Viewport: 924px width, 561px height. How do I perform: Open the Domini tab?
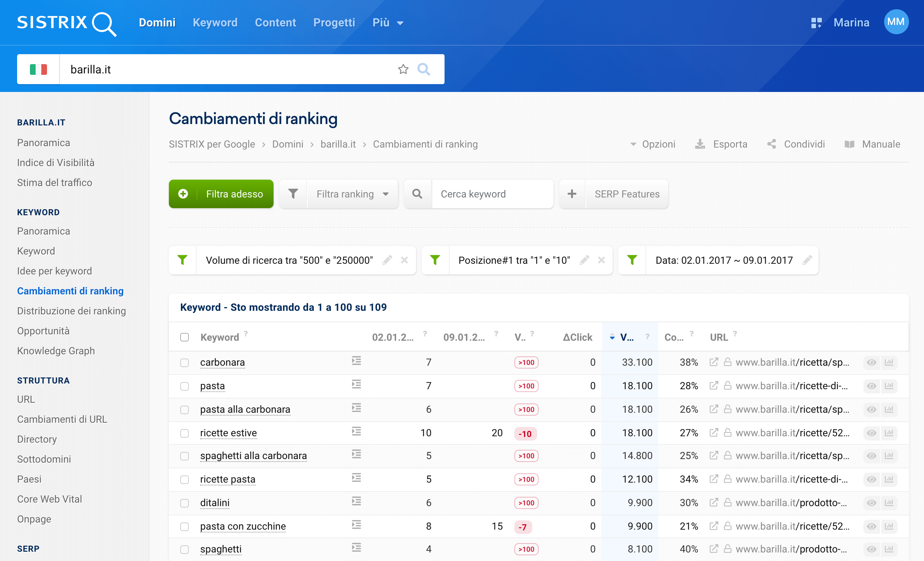click(x=157, y=22)
